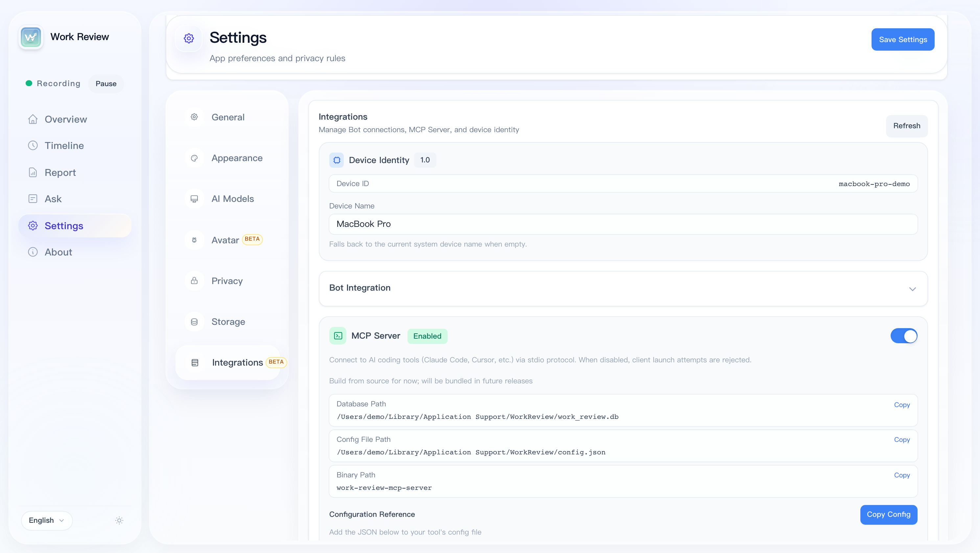
Task: Click the Configuration Reference heading
Action: [372, 514]
